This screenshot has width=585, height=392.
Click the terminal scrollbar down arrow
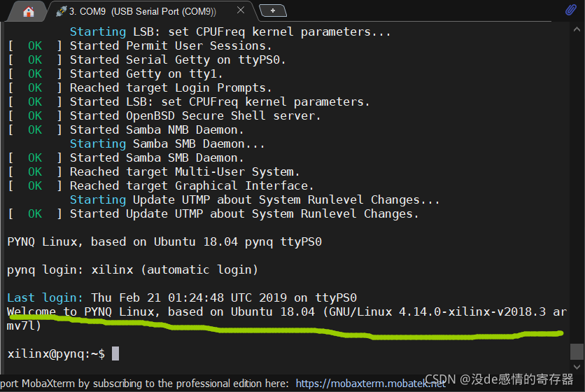[x=577, y=367]
